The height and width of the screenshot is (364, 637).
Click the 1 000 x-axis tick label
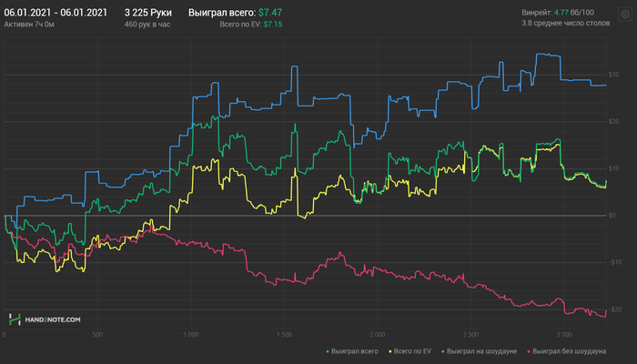[190, 334]
